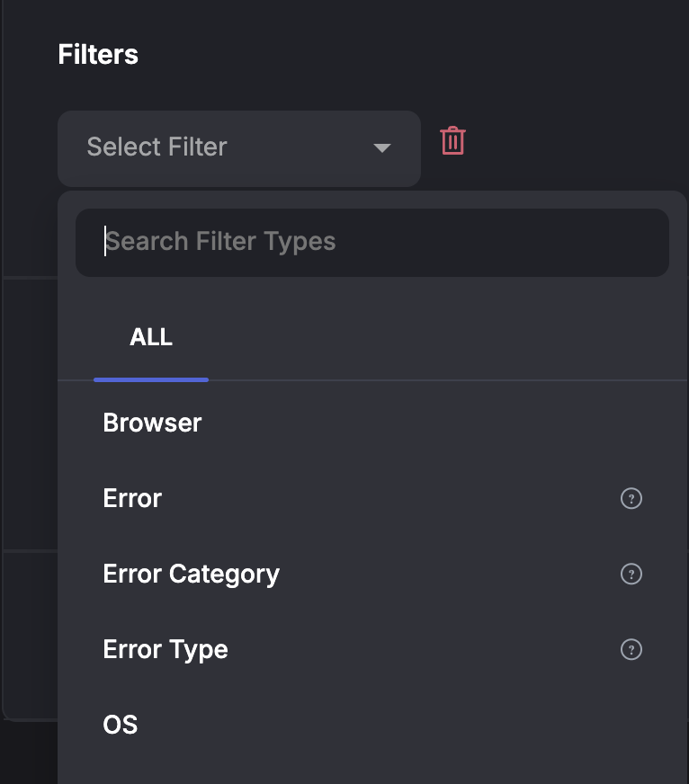Select the Error filter option
The image size is (689, 784).
[x=132, y=498]
